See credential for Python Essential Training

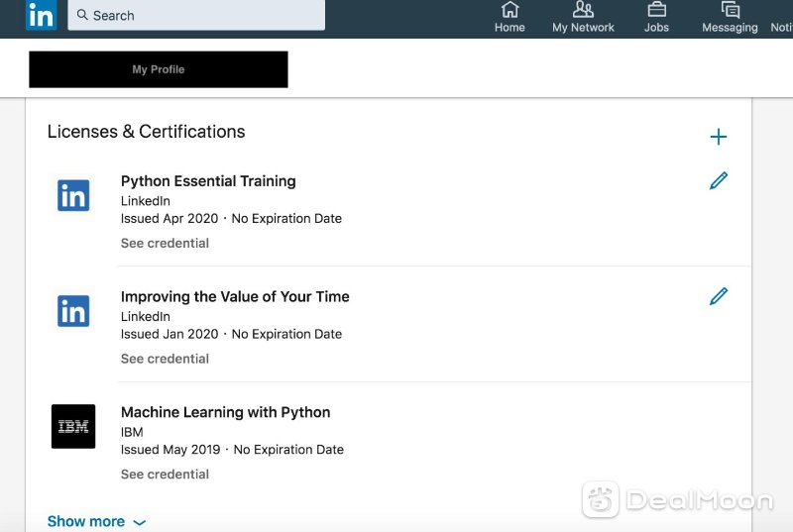165,243
